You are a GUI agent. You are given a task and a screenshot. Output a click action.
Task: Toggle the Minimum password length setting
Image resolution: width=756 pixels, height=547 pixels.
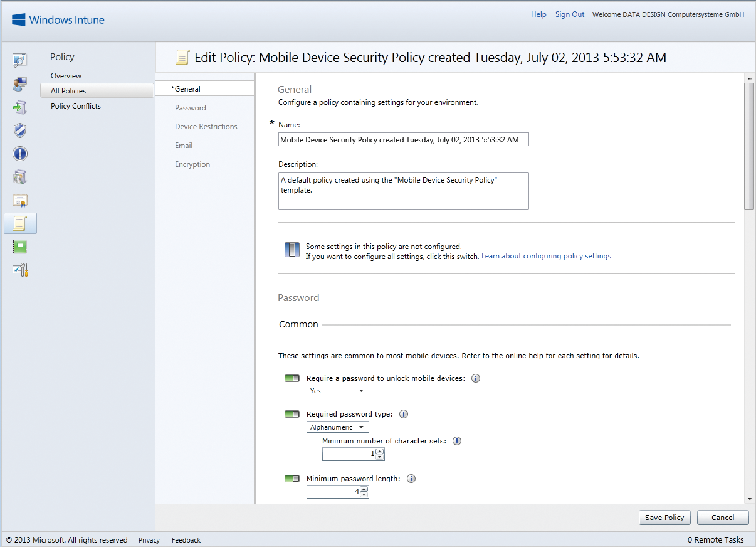click(x=291, y=478)
